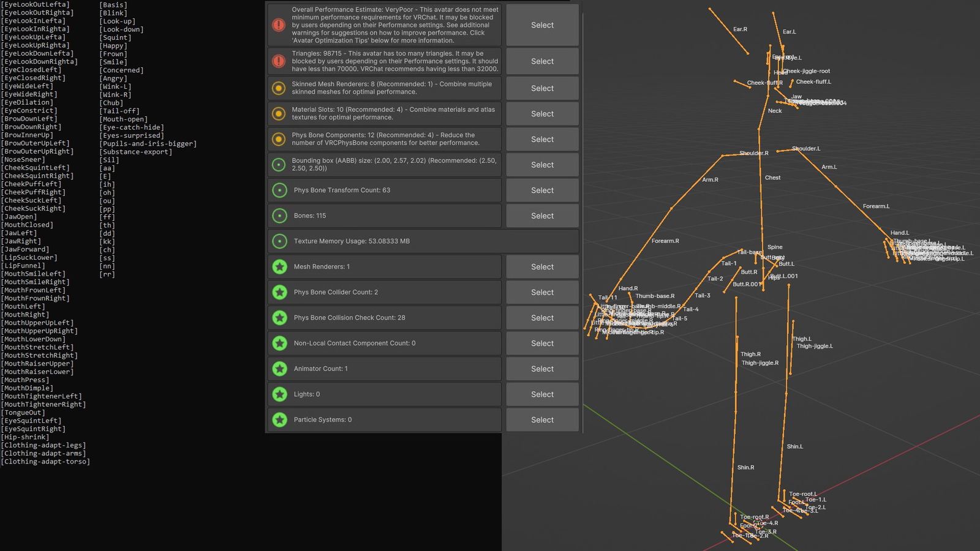Image resolution: width=980 pixels, height=551 pixels.
Task: Click the Forearm.R bone label in viewport
Action: coord(665,241)
